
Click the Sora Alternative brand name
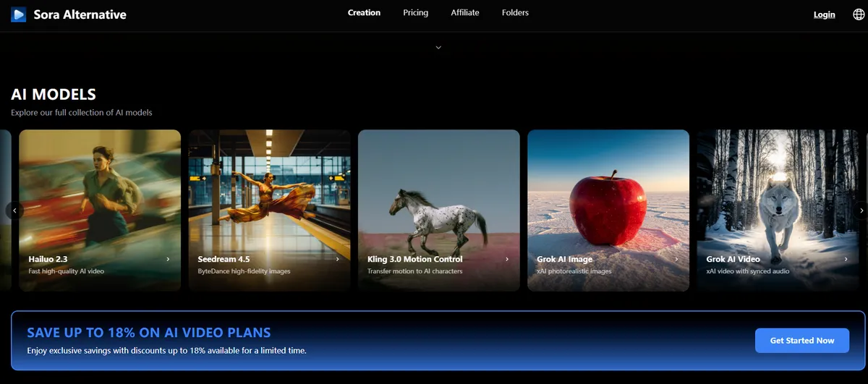pos(80,14)
